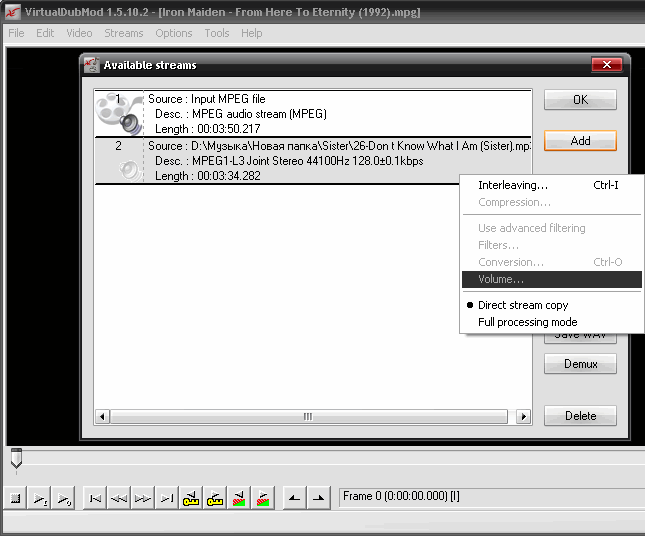Screen dimensions: 645x536
Task: Step forward one frame
Action: pyautogui.click(x=143, y=498)
